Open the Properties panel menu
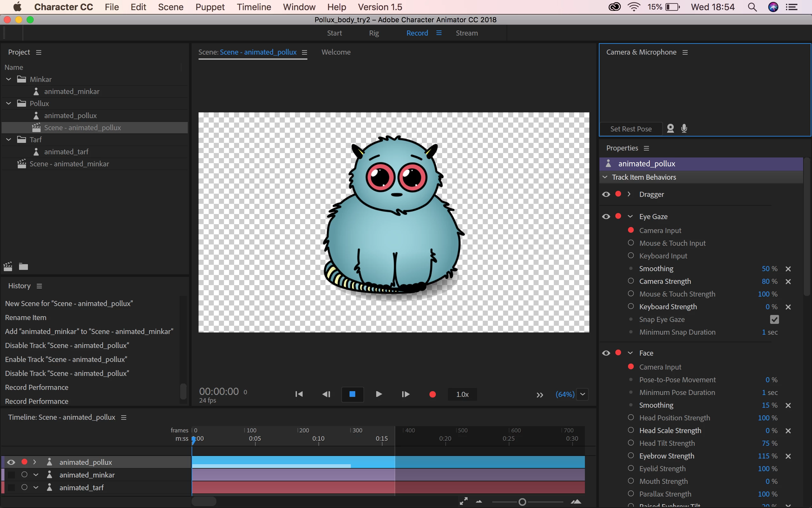Screen dimensions: 812x508 pyautogui.click(x=646, y=148)
